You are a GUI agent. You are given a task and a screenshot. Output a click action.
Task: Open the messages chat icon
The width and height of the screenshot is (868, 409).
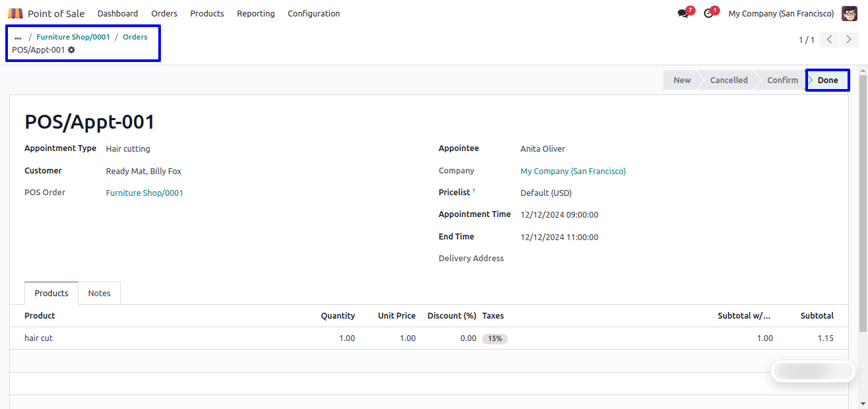[683, 14]
